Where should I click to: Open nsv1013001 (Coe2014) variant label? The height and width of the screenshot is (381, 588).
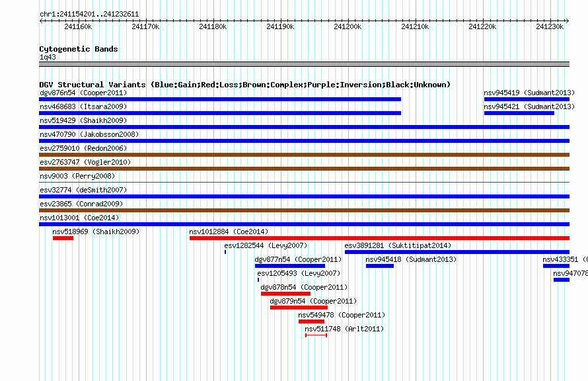tap(79, 218)
